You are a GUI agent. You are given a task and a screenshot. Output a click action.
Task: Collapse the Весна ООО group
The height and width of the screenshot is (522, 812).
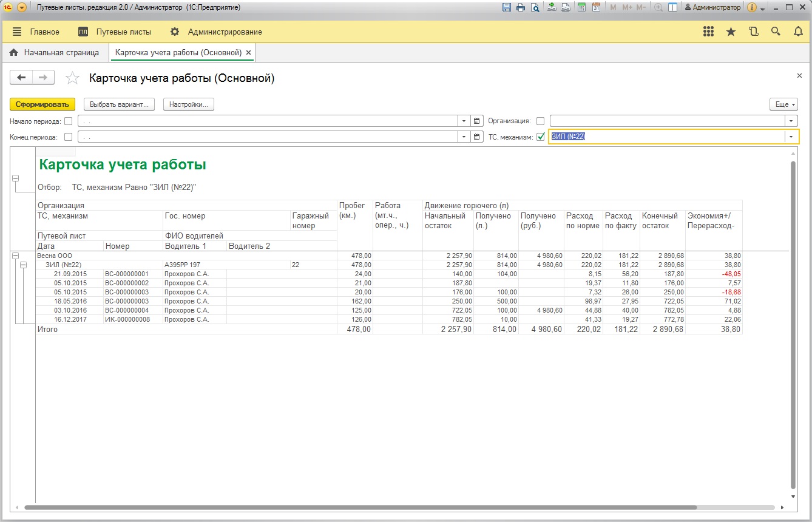coord(16,256)
